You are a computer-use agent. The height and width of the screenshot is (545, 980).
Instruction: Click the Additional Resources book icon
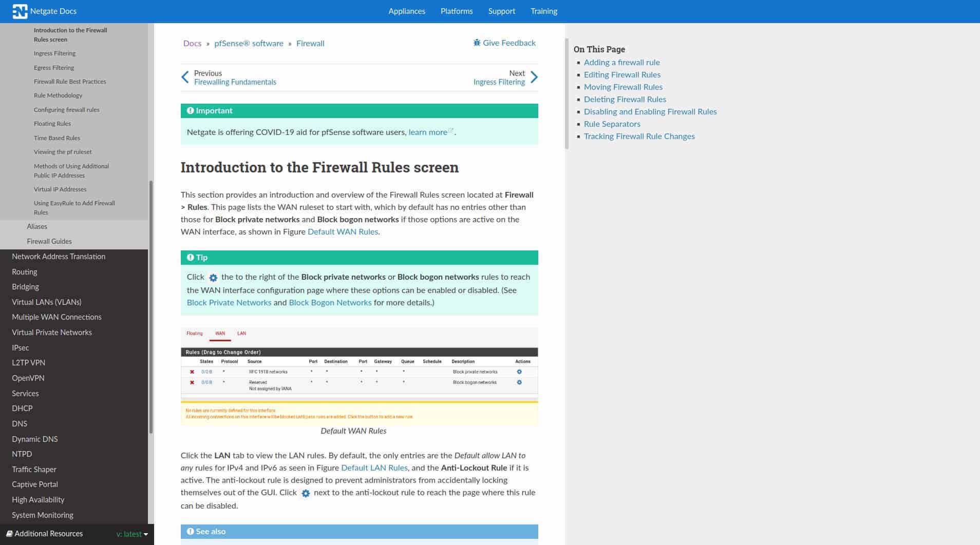click(x=9, y=534)
